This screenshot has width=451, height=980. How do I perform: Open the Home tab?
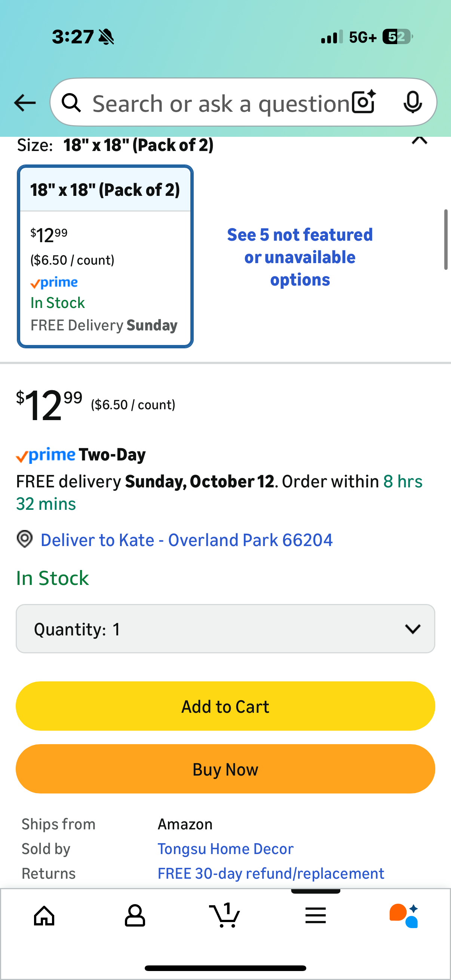point(45,915)
